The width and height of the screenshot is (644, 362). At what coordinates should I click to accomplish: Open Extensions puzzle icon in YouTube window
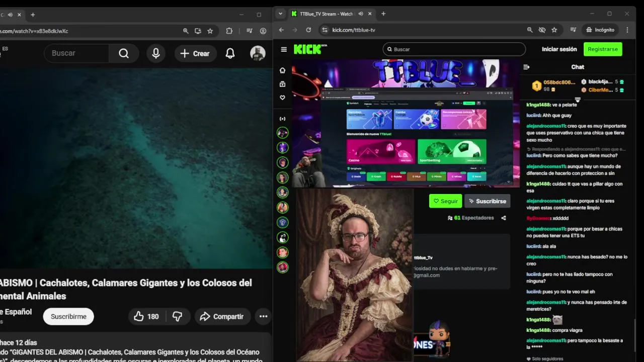[229, 31]
